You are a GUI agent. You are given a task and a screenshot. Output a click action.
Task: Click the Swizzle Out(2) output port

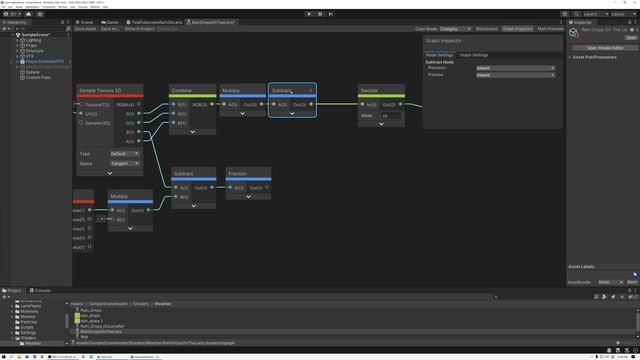click(400, 104)
